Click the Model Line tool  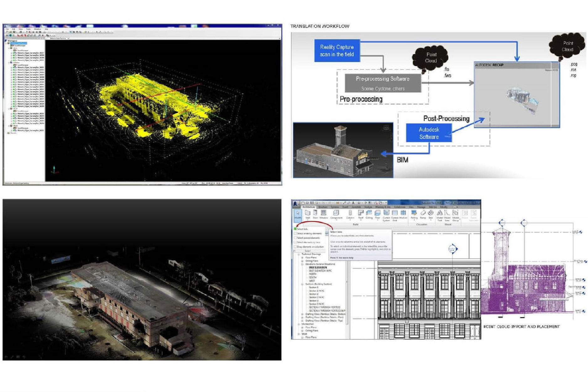pyautogui.click(x=447, y=216)
